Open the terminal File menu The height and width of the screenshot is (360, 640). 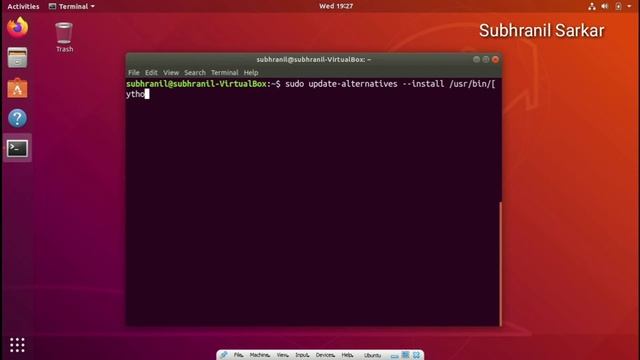pos(133,72)
